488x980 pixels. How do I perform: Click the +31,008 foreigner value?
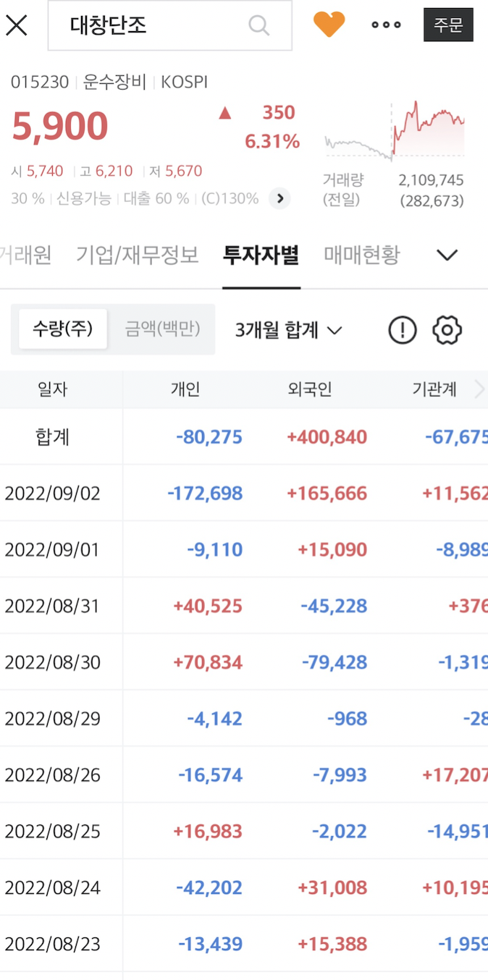coord(332,887)
